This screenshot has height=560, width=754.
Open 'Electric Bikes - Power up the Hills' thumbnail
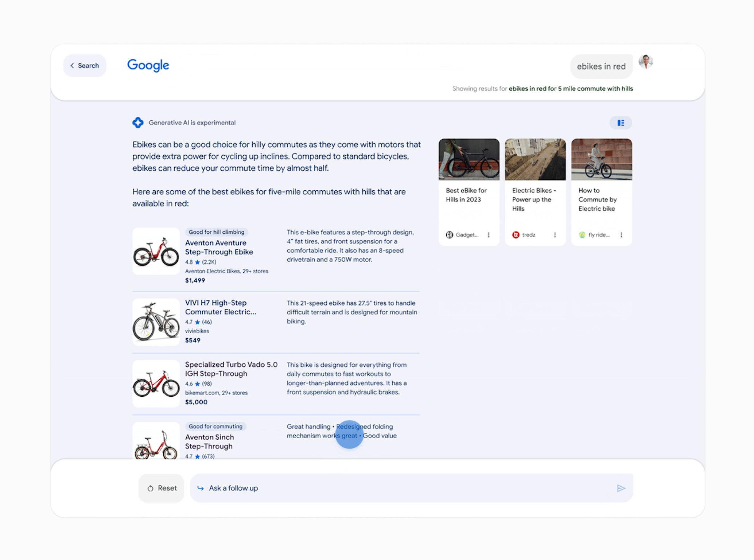pyautogui.click(x=535, y=159)
